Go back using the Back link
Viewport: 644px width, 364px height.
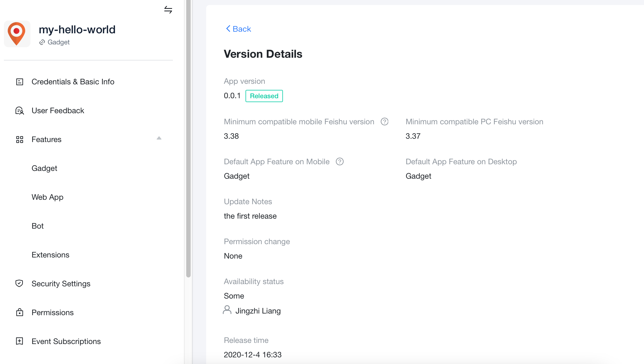point(239,29)
